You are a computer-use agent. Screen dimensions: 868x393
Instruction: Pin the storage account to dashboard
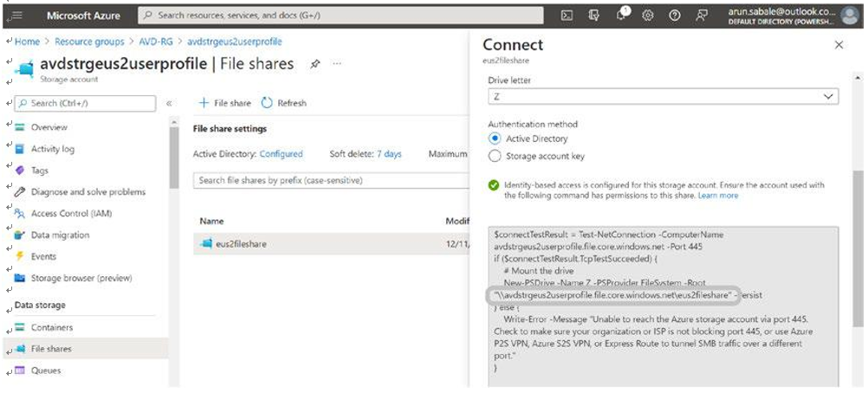click(315, 64)
